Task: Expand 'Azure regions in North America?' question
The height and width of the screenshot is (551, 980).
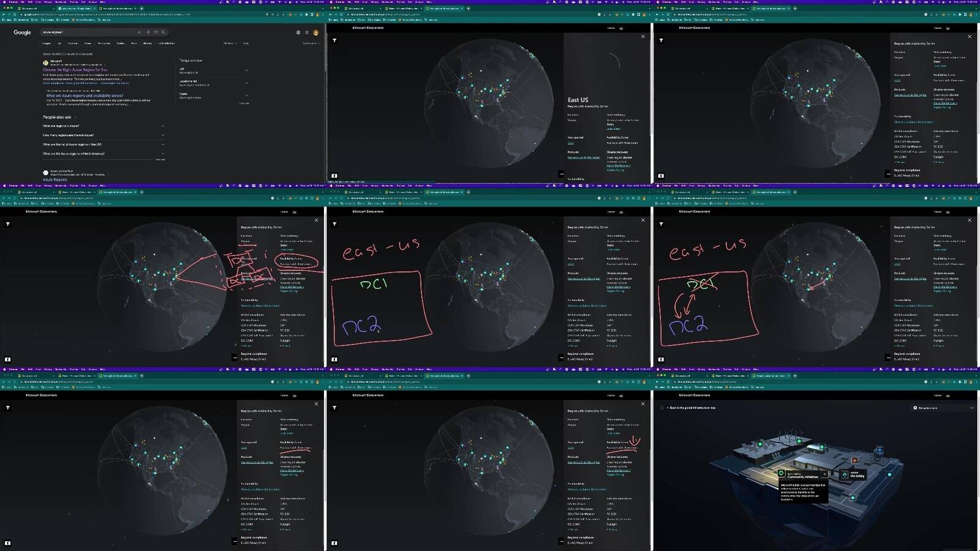Action: tap(103, 154)
